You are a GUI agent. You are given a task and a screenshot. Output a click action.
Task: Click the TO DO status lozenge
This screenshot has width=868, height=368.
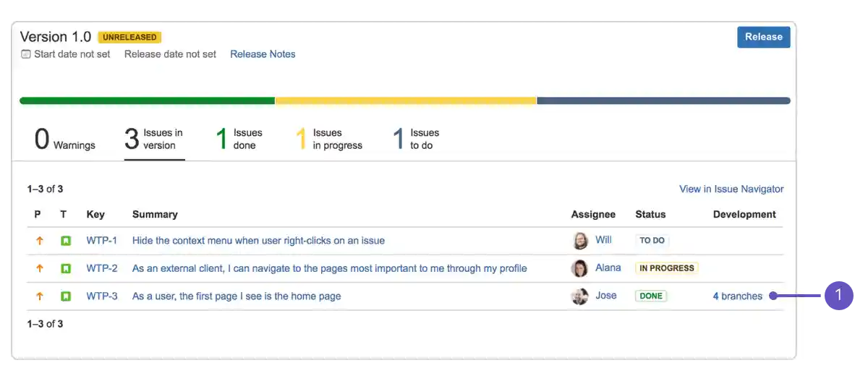(x=652, y=241)
